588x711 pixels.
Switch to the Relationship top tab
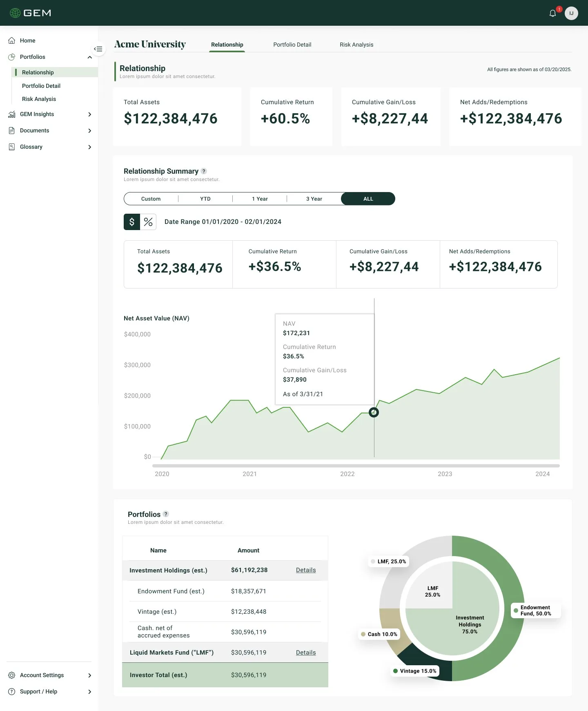[x=227, y=45]
